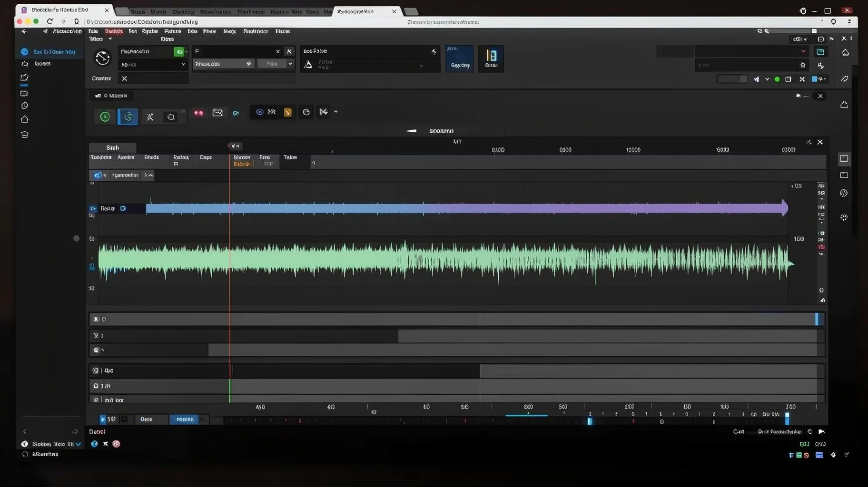Toggle the checkbox on the 'O' track row

click(x=96, y=319)
